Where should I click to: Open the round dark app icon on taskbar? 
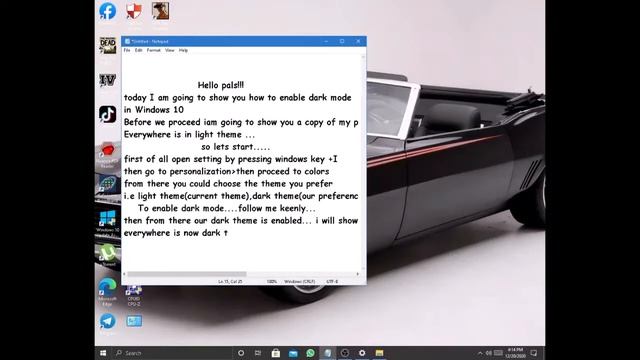(345, 353)
